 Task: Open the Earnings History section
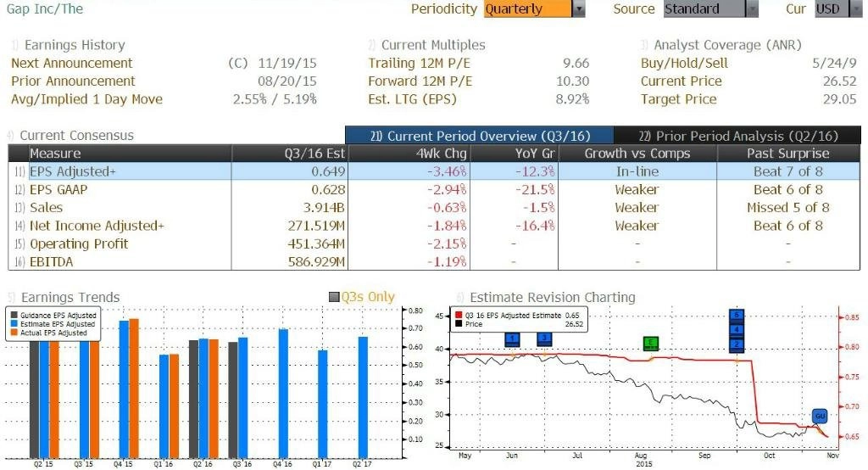click(x=75, y=45)
